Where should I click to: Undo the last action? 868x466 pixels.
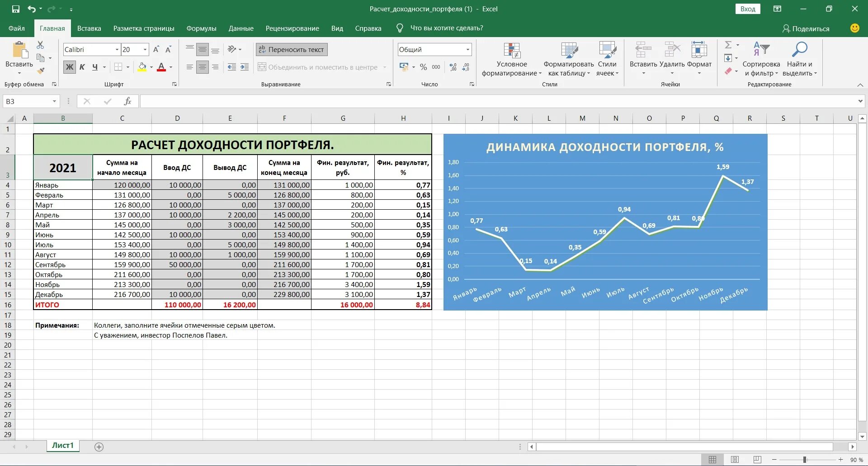[32, 9]
